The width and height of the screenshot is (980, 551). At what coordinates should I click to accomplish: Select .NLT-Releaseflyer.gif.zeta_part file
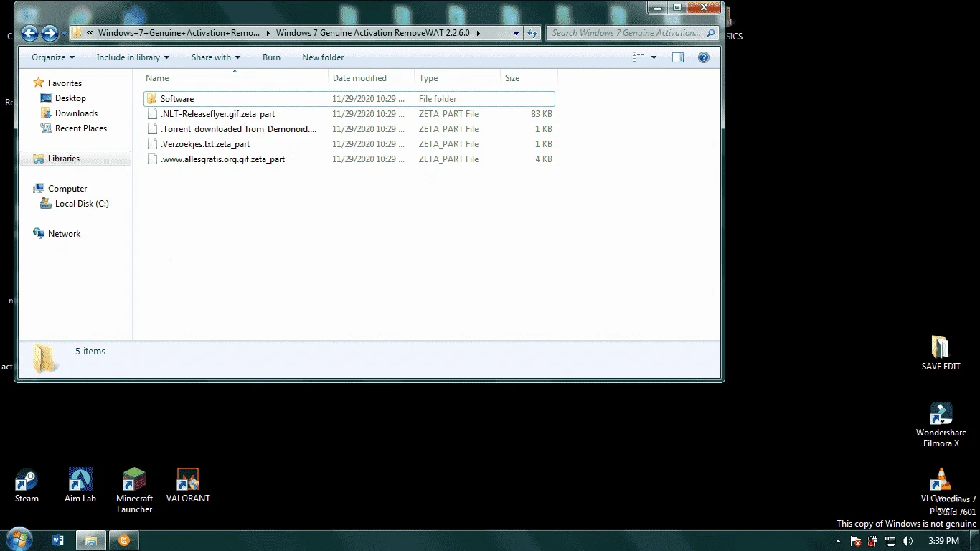tap(349, 114)
